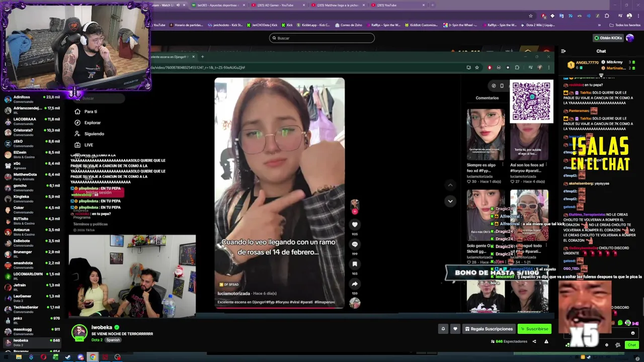Select LACOBRAAA channel in sidebar

pos(31,121)
